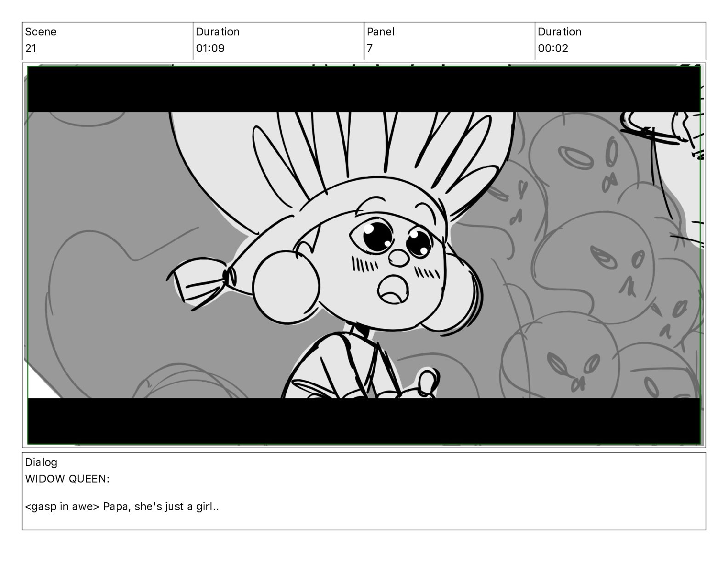Select the WIDOW QUEEN speaker name
The width and height of the screenshot is (728, 563).
tap(67, 479)
